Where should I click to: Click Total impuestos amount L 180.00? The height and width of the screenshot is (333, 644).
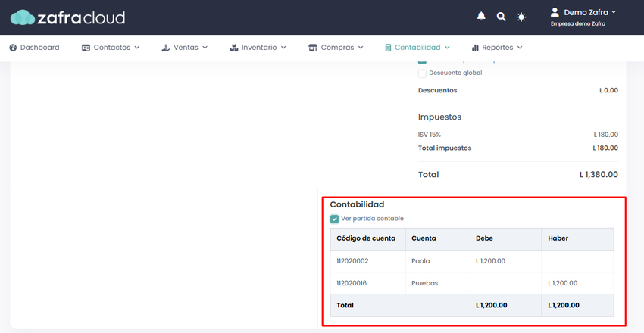click(x=605, y=148)
